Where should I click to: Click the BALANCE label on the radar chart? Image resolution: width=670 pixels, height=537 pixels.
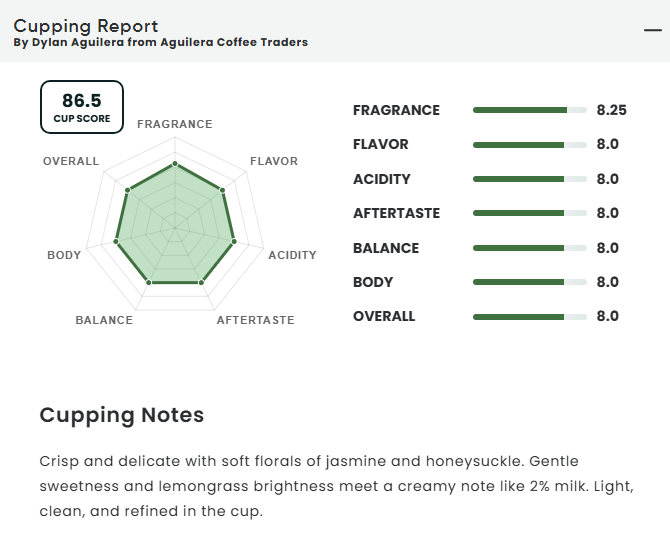104,320
